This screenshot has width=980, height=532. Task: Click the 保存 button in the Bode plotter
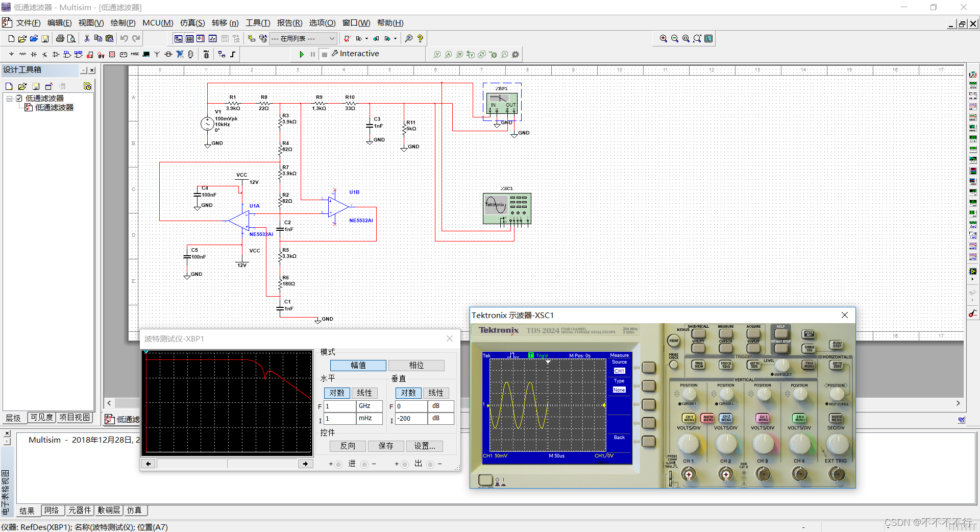[386, 446]
